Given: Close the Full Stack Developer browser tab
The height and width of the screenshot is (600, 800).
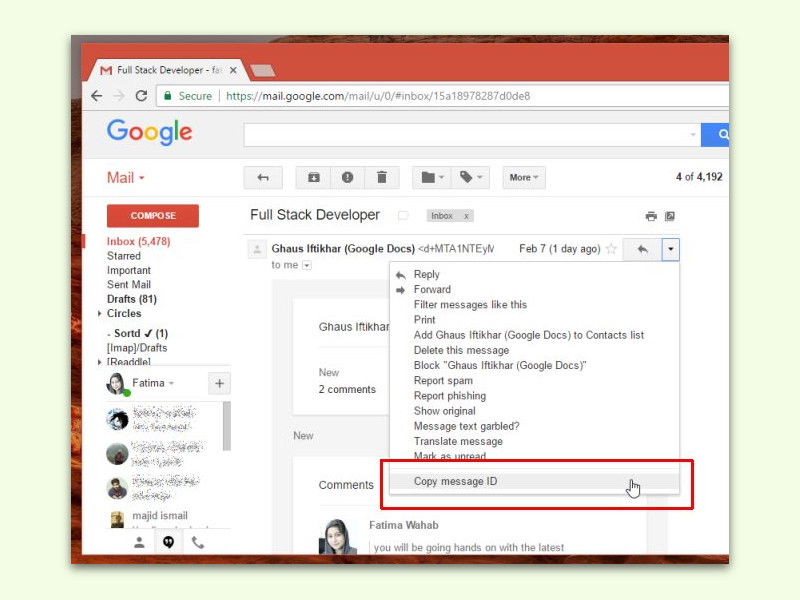Looking at the screenshot, I should coord(233,70).
